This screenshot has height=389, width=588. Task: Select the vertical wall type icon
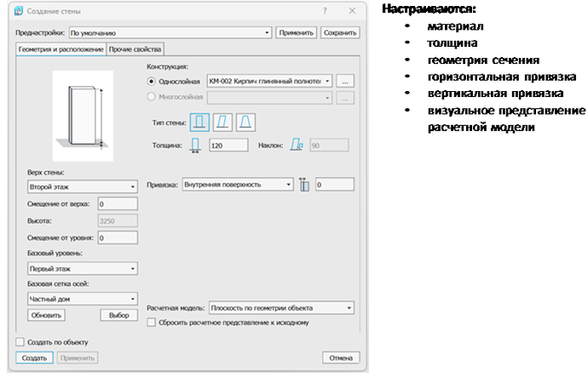pos(199,122)
